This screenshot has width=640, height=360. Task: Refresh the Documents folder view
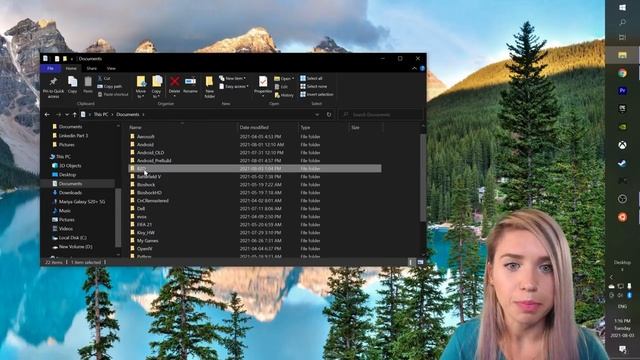329,115
